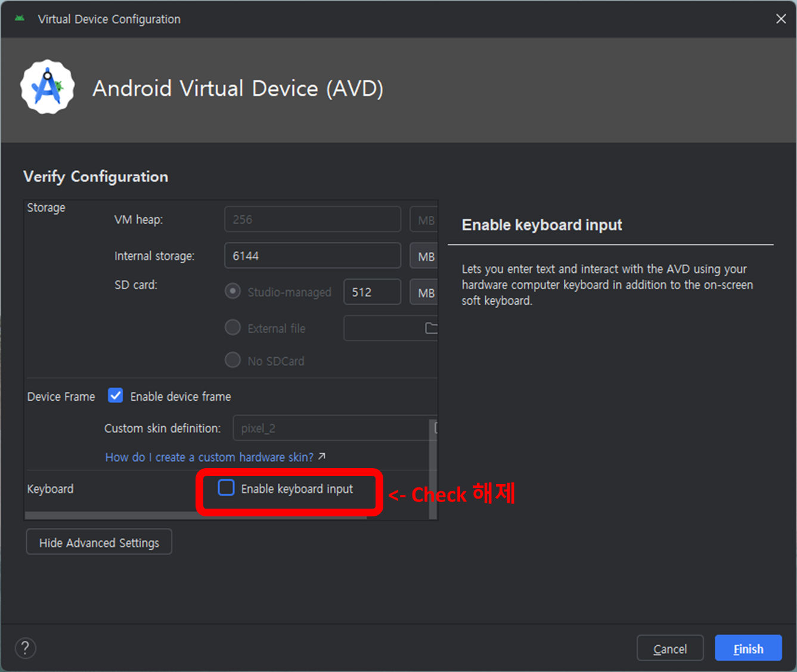Click the folder browse icon next to External file
This screenshot has width=797, height=672.
pyautogui.click(x=432, y=329)
